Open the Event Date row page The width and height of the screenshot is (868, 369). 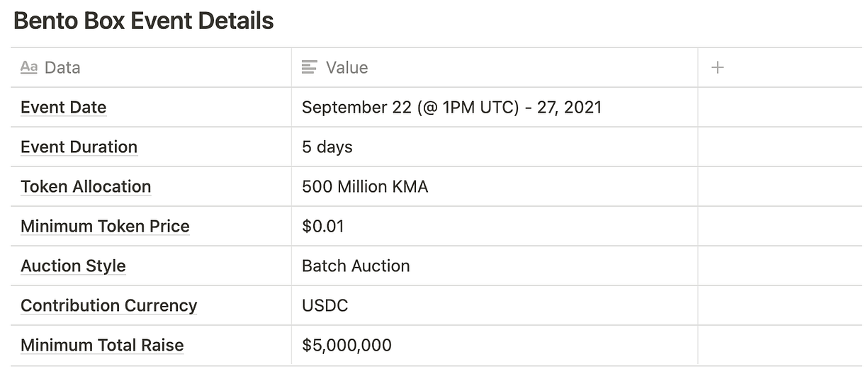tap(63, 108)
